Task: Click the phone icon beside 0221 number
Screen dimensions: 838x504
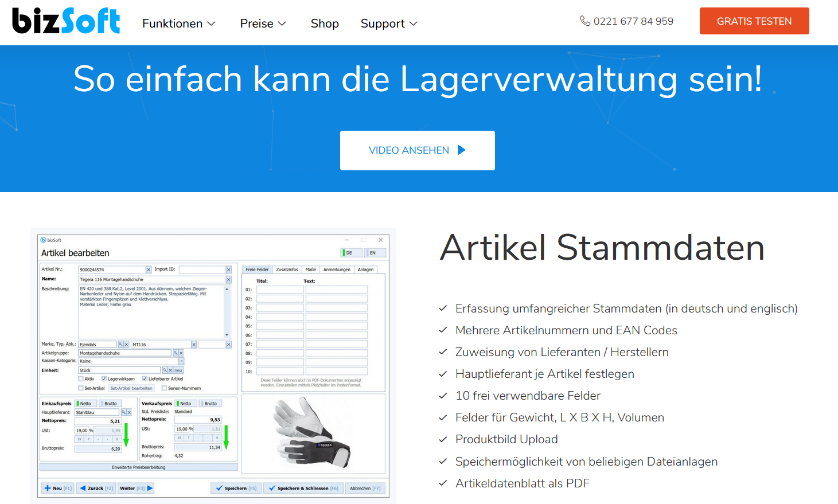Action: click(x=584, y=21)
